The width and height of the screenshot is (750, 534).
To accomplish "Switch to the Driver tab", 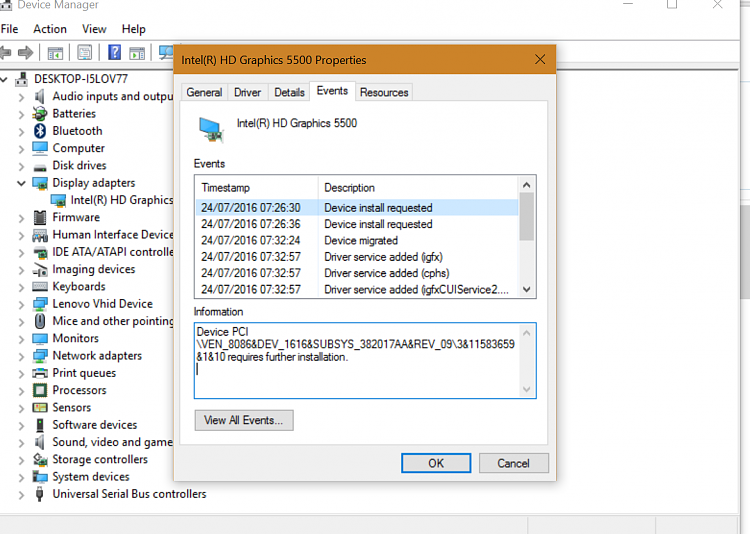I will click(x=247, y=92).
